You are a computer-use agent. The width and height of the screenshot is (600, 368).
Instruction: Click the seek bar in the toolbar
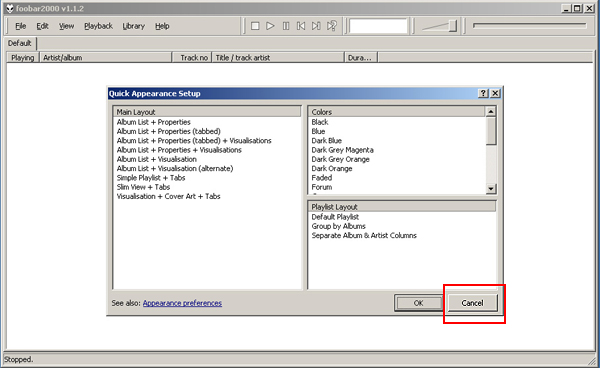530,26
